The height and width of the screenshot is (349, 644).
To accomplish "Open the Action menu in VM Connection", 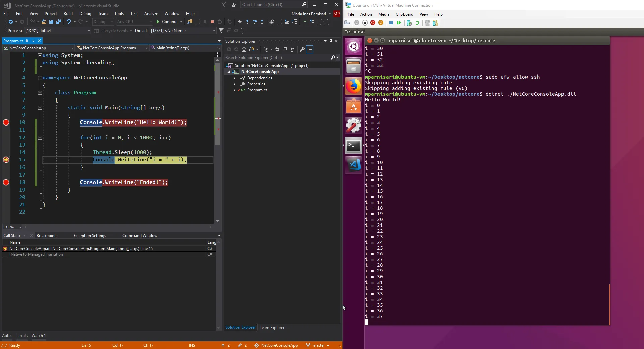I will [366, 14].
